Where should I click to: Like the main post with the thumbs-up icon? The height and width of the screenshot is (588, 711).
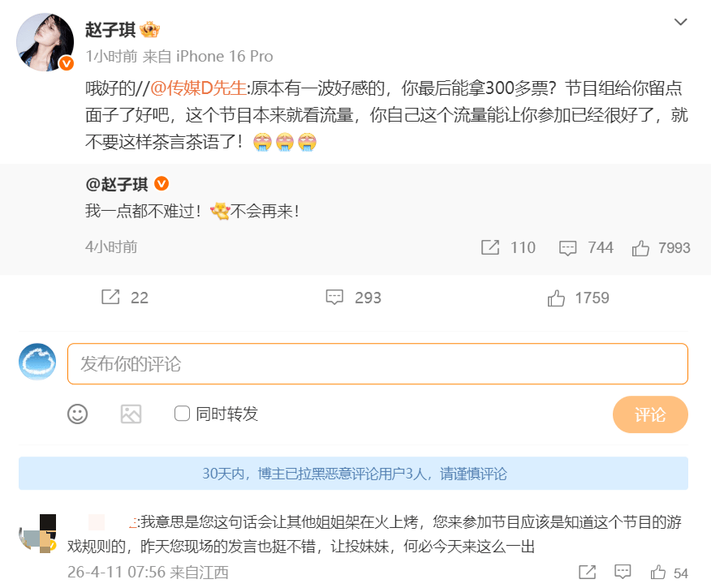[x=557, y=298]
